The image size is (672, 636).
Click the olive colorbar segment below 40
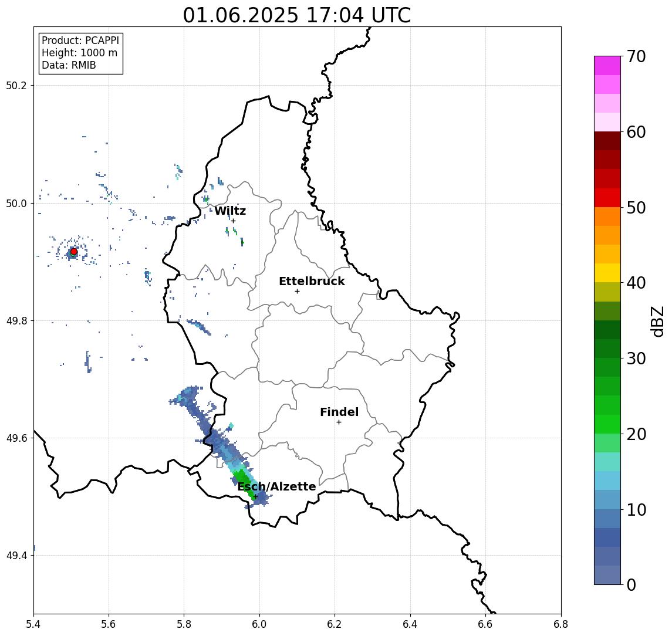point(607,292)
